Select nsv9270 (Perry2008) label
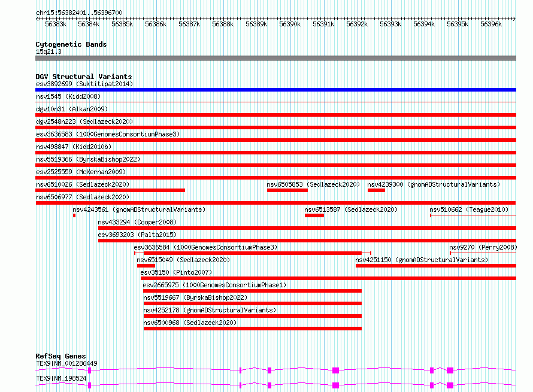 [483, 247]
